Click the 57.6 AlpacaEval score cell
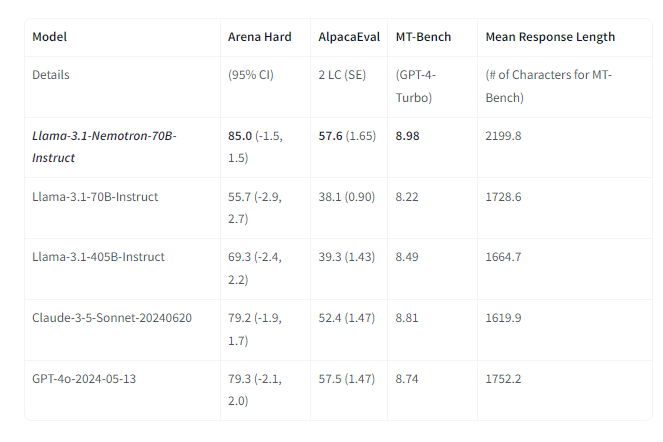This screenshot has height=442, width=663. (330, 135)
